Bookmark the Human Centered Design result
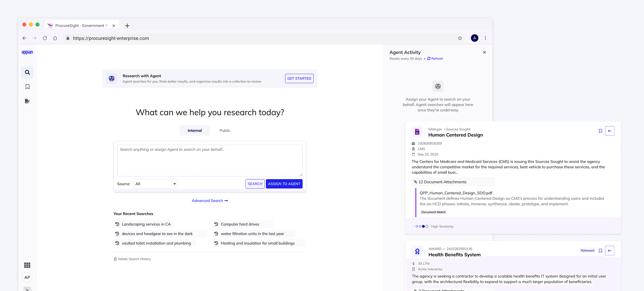This screenshot has height=291, width=644. pyautogui.click(x=600, y=131)
